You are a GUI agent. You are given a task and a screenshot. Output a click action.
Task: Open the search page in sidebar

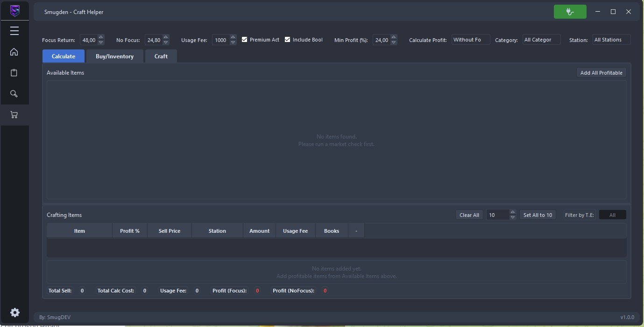point(14,94)
